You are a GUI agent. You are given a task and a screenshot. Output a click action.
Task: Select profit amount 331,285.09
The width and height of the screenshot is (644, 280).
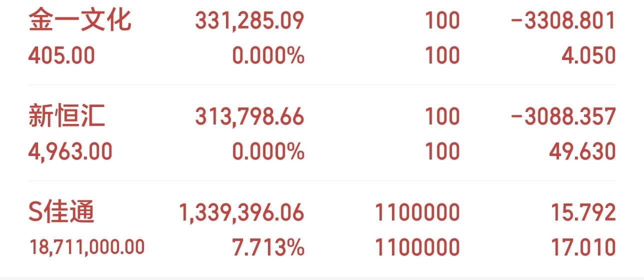click(249, 21)
